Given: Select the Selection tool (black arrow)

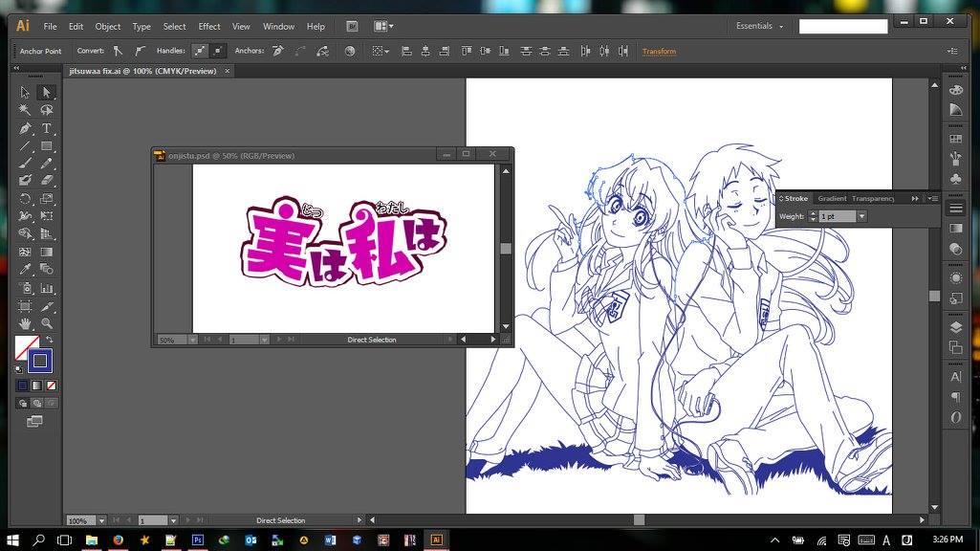Looking at the screenshot, I should tap(25, 92).
